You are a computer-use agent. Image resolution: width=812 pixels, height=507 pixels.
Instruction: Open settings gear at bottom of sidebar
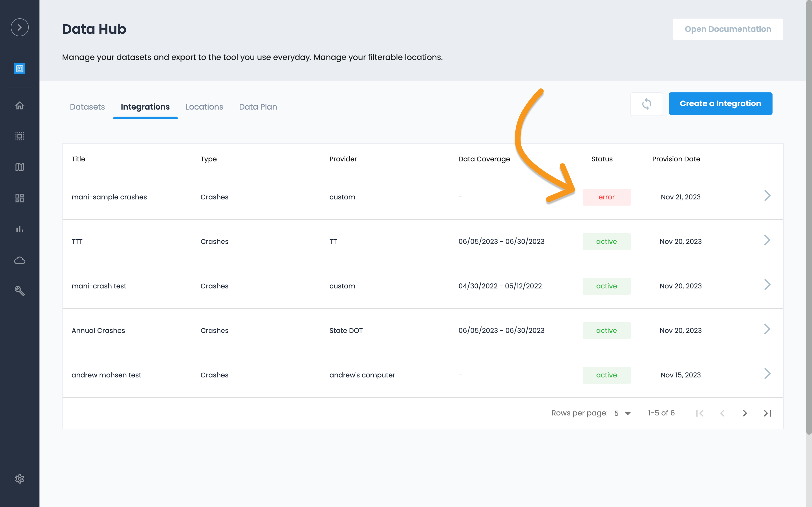pos(19,479)
